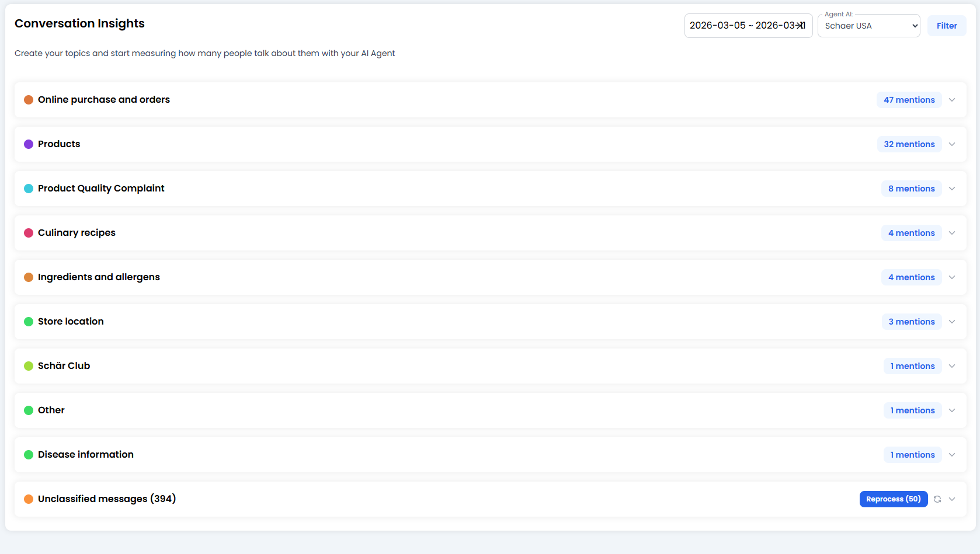980x554 pixels.
Task: Click the Filter button
Action: coord(947,25)
